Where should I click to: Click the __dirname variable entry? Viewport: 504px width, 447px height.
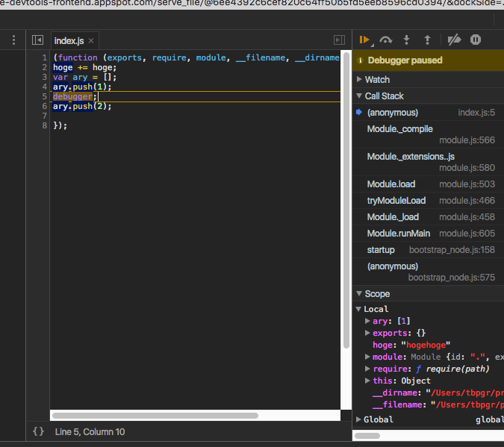tap(438, 393)
